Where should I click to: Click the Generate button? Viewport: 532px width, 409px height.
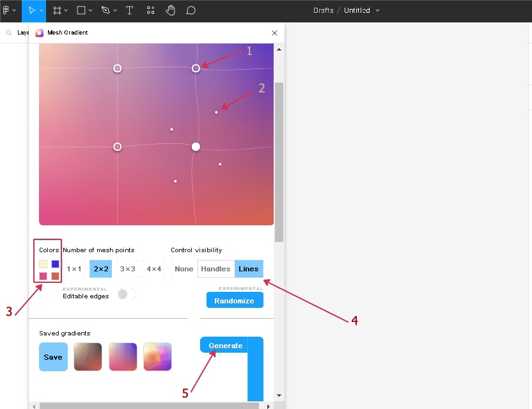225,346
